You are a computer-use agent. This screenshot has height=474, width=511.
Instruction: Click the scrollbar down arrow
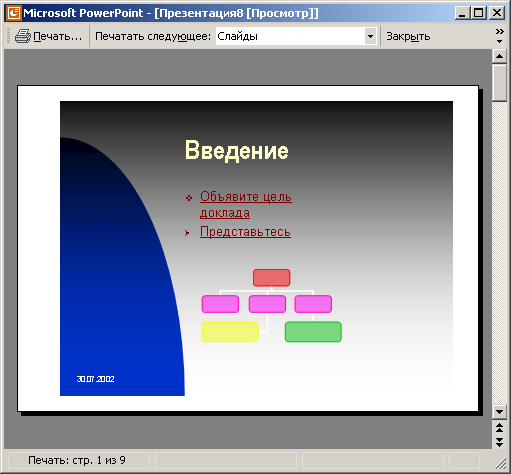point(499,412)
